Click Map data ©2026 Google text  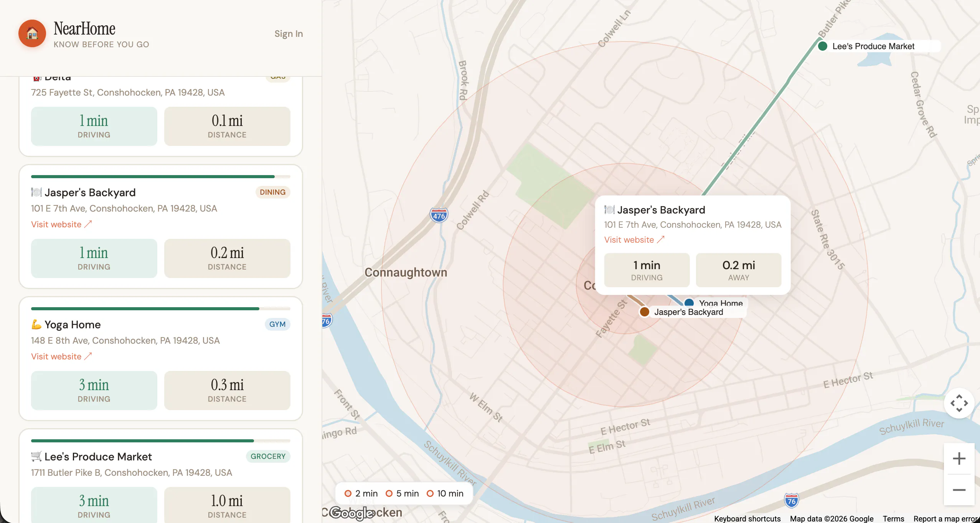tap(832, 518)
